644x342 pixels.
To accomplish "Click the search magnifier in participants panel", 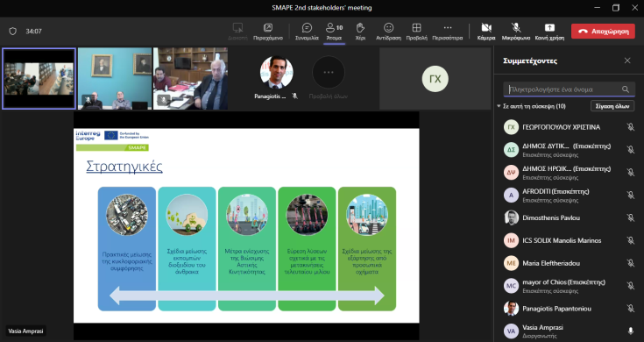I will (x=625, y=89).
